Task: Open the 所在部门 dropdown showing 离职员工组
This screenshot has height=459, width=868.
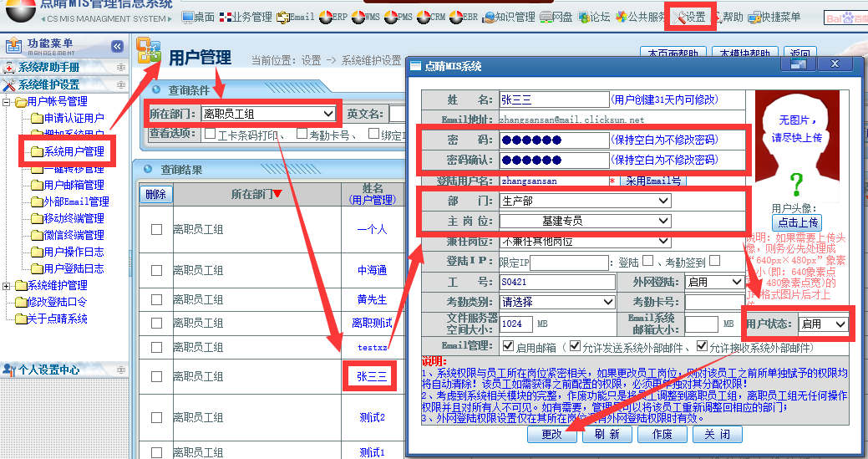Action: [x=267, y=114]
